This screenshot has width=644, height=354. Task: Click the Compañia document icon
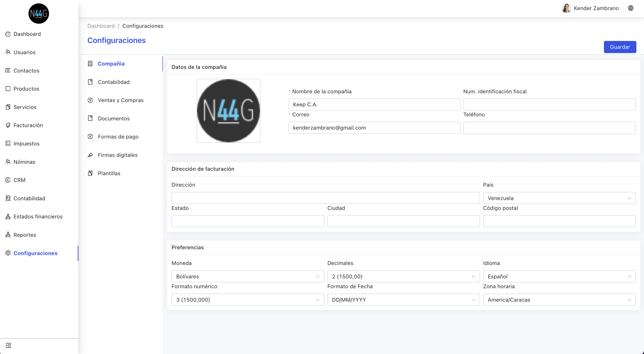[x=90, y=64]
